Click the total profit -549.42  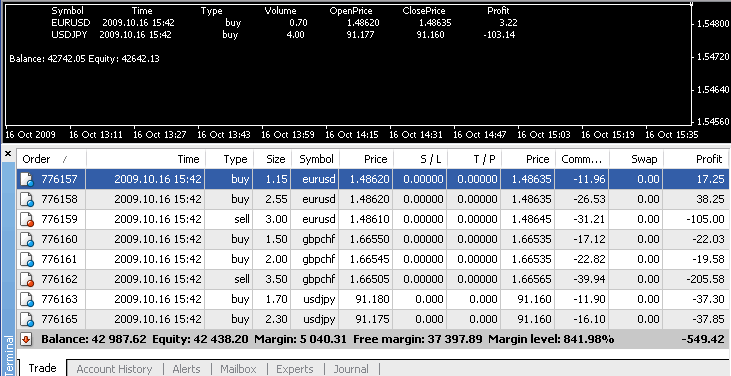pyautogui.click(x=702, y=340)
